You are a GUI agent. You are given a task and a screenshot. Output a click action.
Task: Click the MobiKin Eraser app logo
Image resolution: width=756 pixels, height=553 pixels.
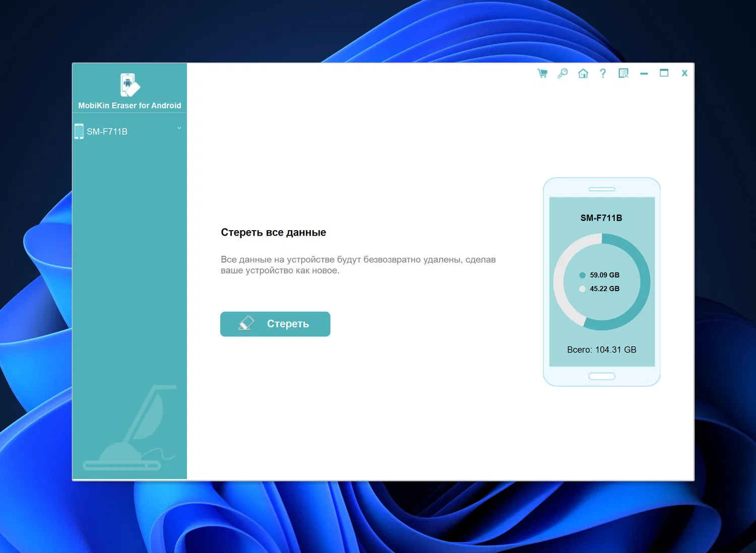click(130, 85)
